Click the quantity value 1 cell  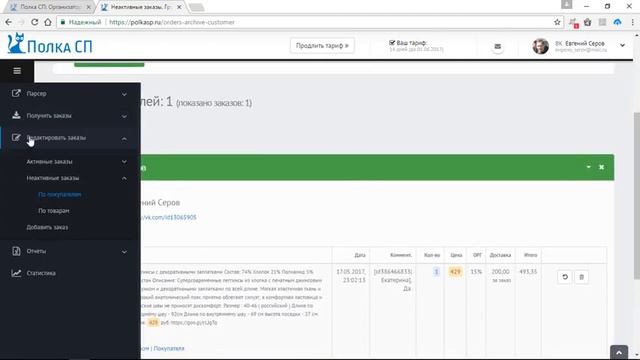436,271
